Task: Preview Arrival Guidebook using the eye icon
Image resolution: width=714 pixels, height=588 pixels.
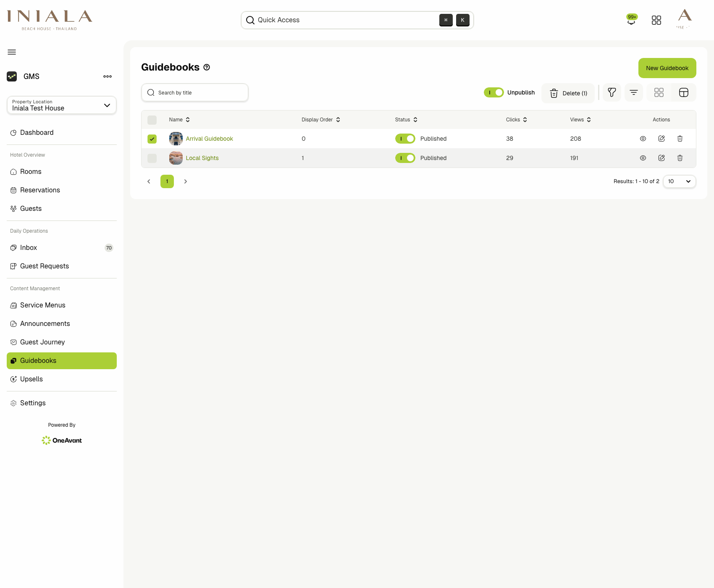Action: (x=643, y=139)
